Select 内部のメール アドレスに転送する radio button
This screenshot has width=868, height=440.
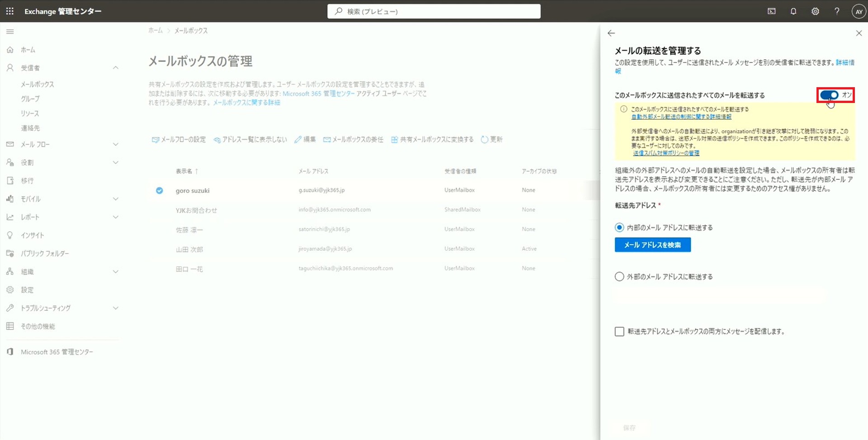tap(619, 227)
